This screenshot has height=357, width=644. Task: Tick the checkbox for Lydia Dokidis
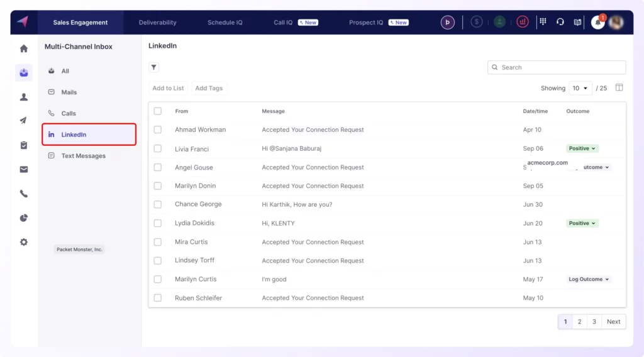[x=158, y=223]
